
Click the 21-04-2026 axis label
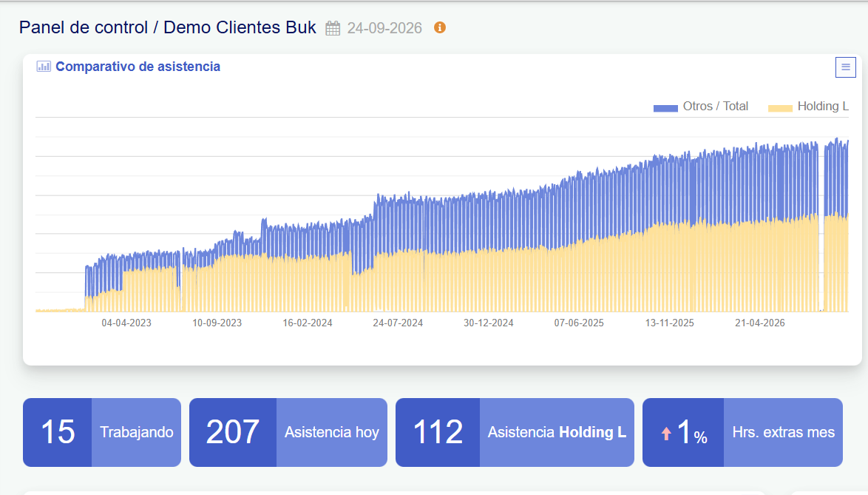pyautogui.click(x=759, y=323)
